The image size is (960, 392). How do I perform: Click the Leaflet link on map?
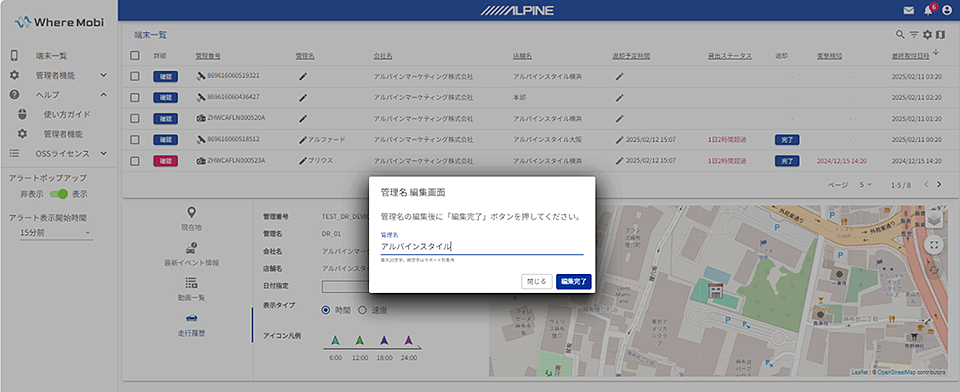(x=859, y=372)
